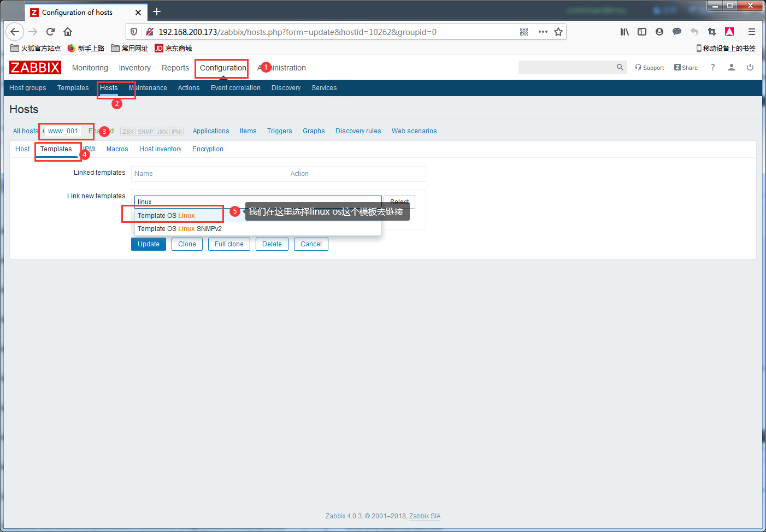Open the Zabbix help question mark

pos(712,67)
